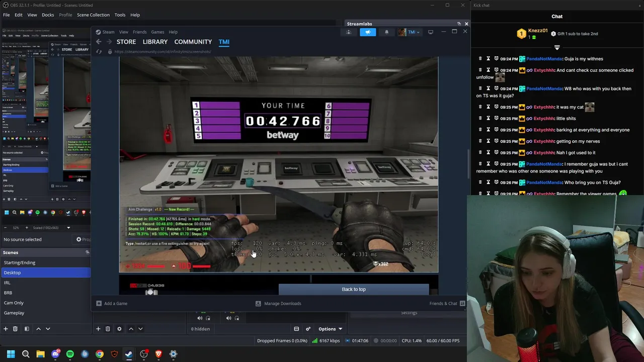Move source up in Sources toolbar
Image resolution: width=644 pixels, height=362 pixels.
click(x=131, y=329)
